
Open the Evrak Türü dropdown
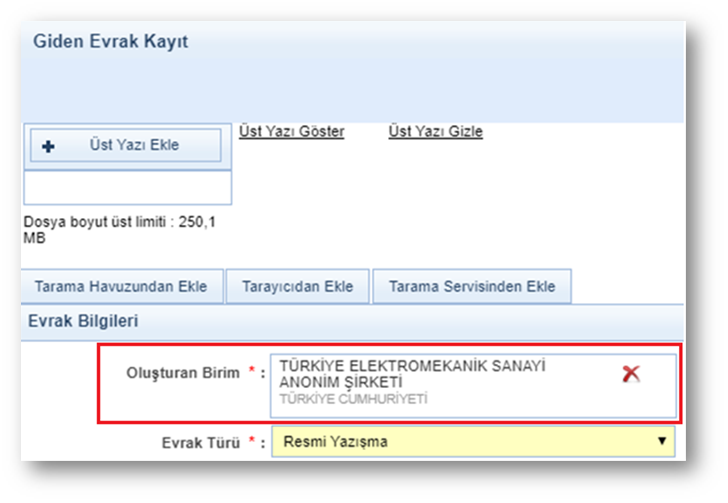[474, 441]
